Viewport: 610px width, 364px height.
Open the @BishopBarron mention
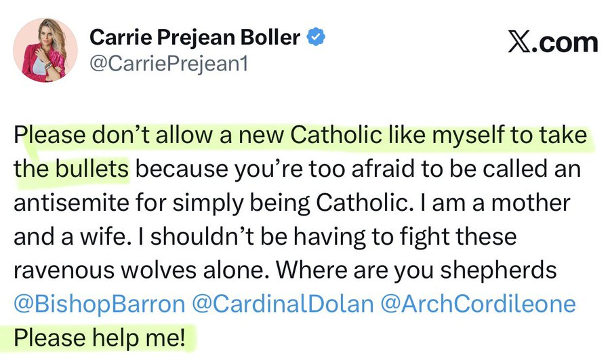click(100, 304)
